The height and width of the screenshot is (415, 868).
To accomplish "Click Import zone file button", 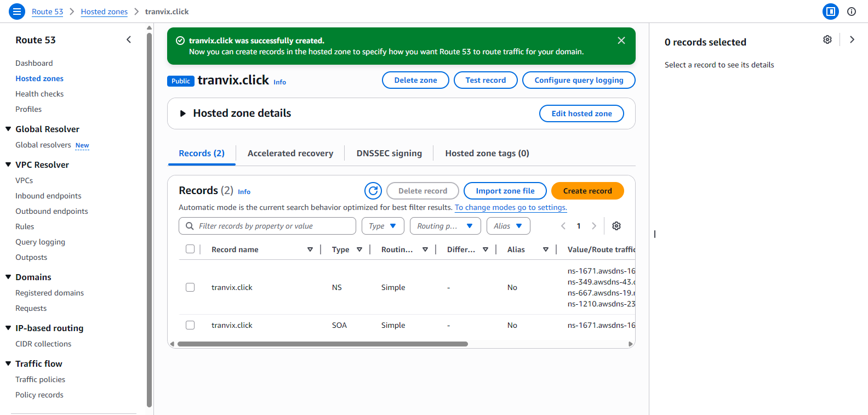I will (x=505, y=191).
